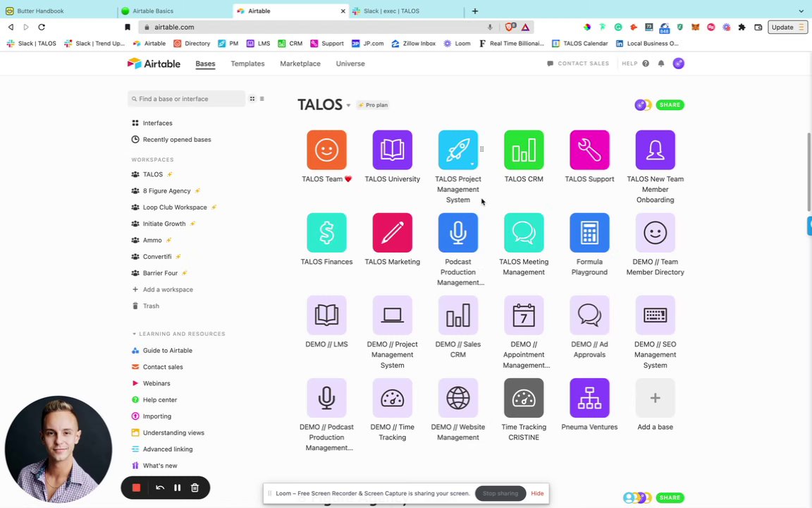Click the green SHARE button for TALOS
This screenshot has width=812, height=508.
670,104
